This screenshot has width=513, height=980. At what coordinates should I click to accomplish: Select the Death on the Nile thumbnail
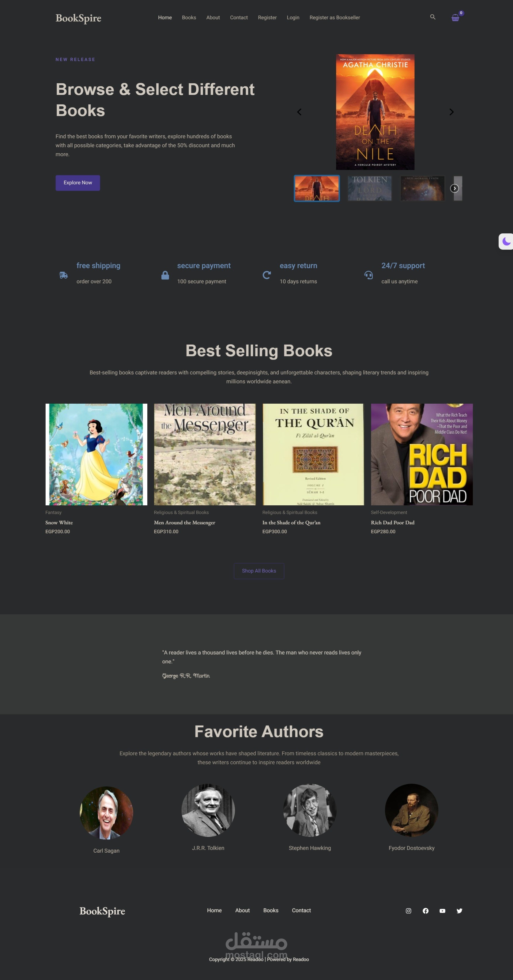pyautogui.click(x=317, y=188)
